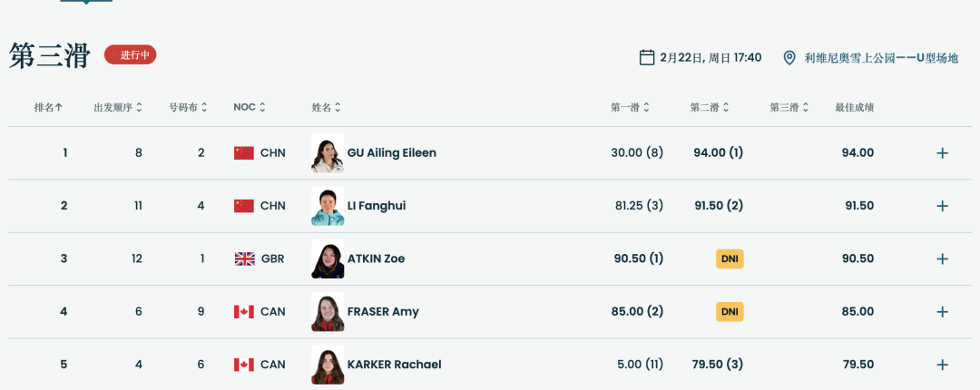Sort by 号码布 column header

point(188,107)
